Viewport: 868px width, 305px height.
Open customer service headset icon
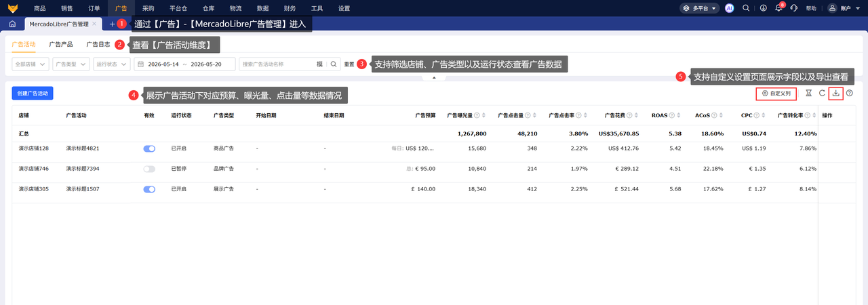point(793,8)
